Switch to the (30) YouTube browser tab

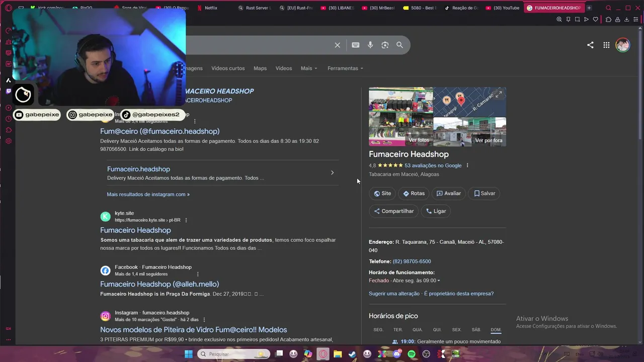click(x=502, y=8)
